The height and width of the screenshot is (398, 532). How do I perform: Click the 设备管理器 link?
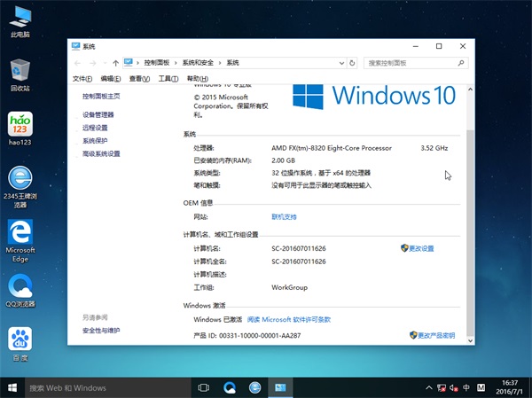98,115
